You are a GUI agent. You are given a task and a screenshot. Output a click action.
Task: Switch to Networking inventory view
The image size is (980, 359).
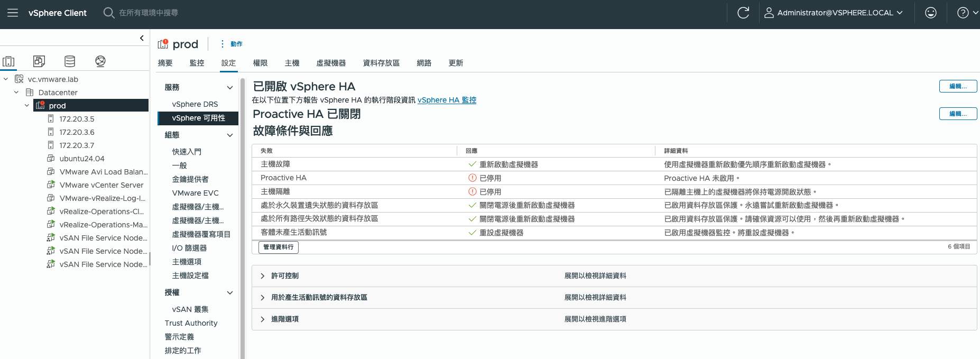tap(100, 61)
